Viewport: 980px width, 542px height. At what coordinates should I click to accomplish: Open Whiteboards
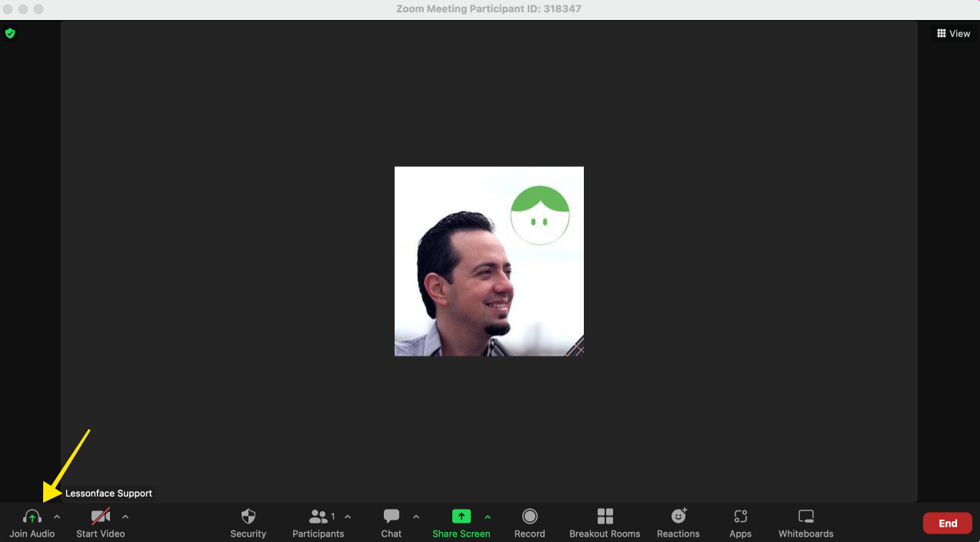[805, 517]
